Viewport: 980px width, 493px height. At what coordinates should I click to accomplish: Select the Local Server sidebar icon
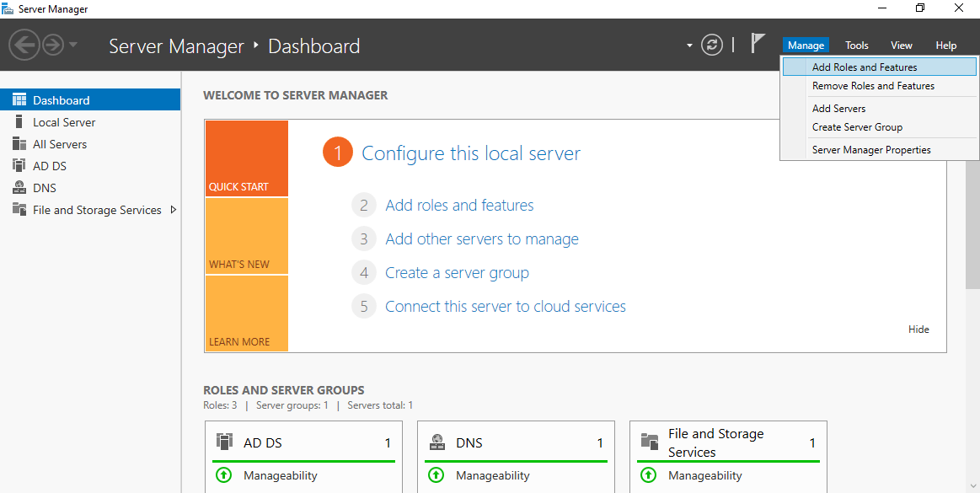tap(19, 122)
